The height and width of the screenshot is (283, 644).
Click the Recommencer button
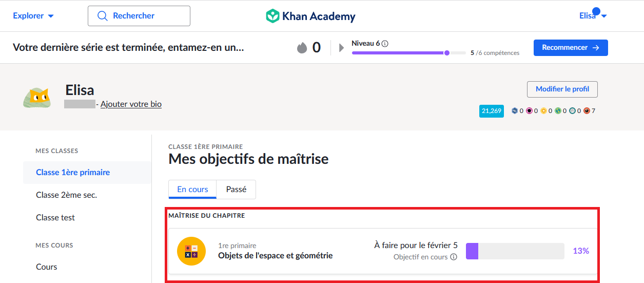coord(571,48)
